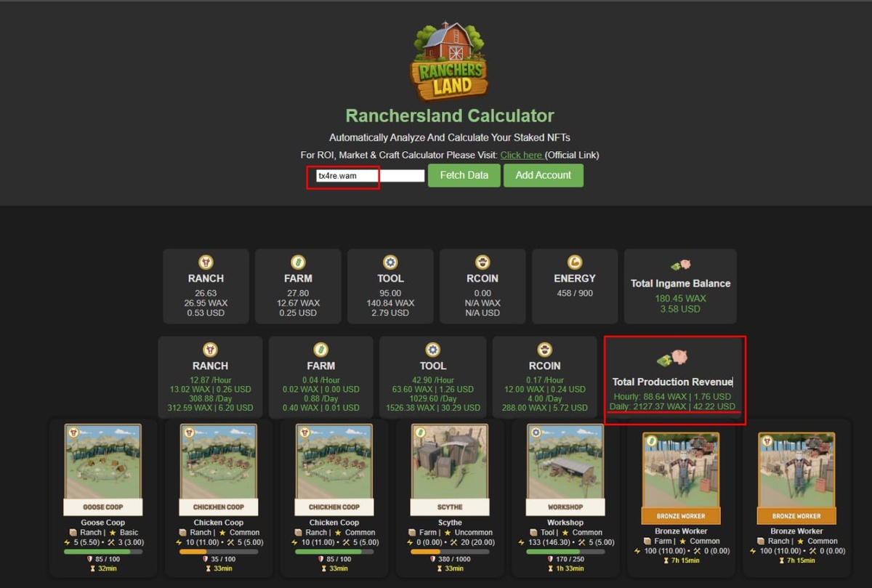Click 'Tool | Common' on the Workshop card
The height and width of the screenshot is (588, 872).
(x=565, y=532)
